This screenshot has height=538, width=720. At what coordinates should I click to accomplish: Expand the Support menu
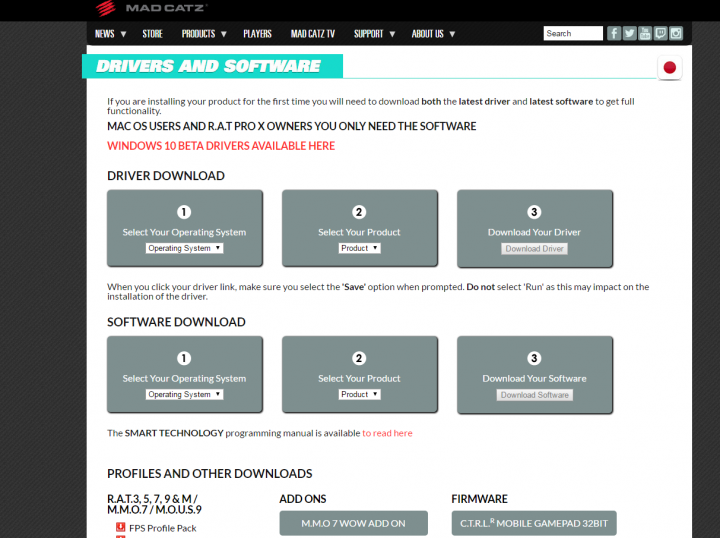[374, 33]
